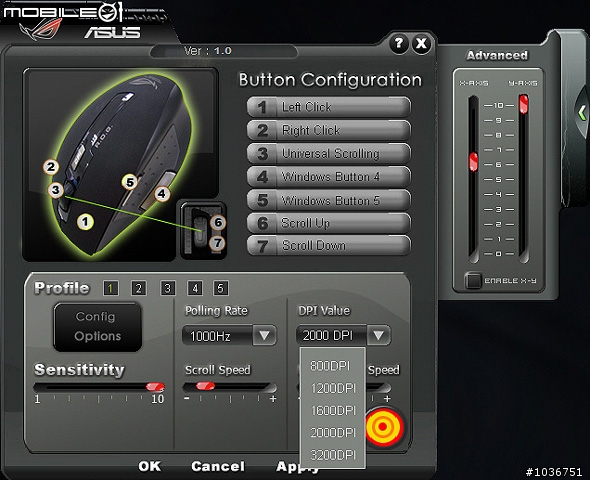Viewport: 590px width, 480px height.
Task: Confirm settings with OK
Action: pos(149,466)
